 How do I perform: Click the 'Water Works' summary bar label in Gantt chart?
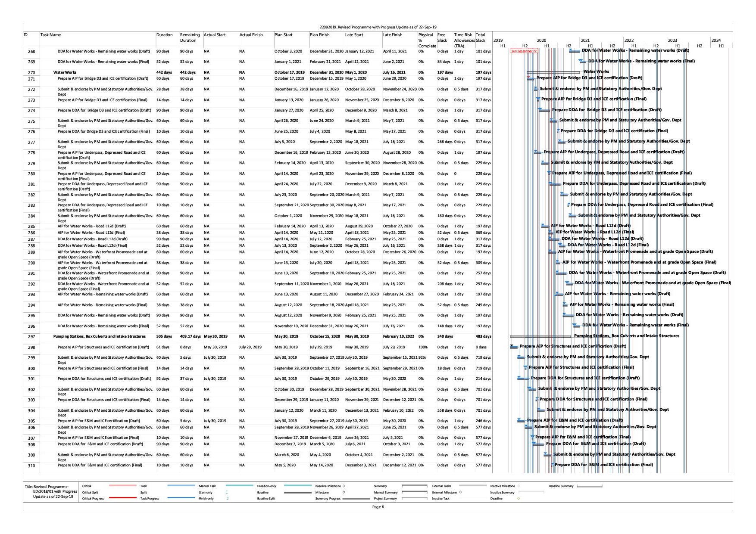coord(596,71)
